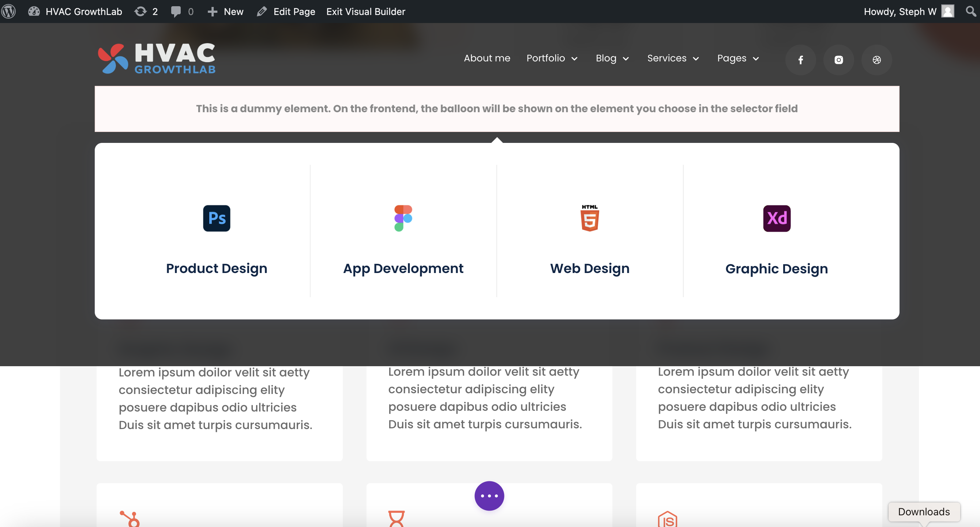980x527 pixels.
Task: Click the Node.js JS hexagon icon
Action: coord(668,519)
